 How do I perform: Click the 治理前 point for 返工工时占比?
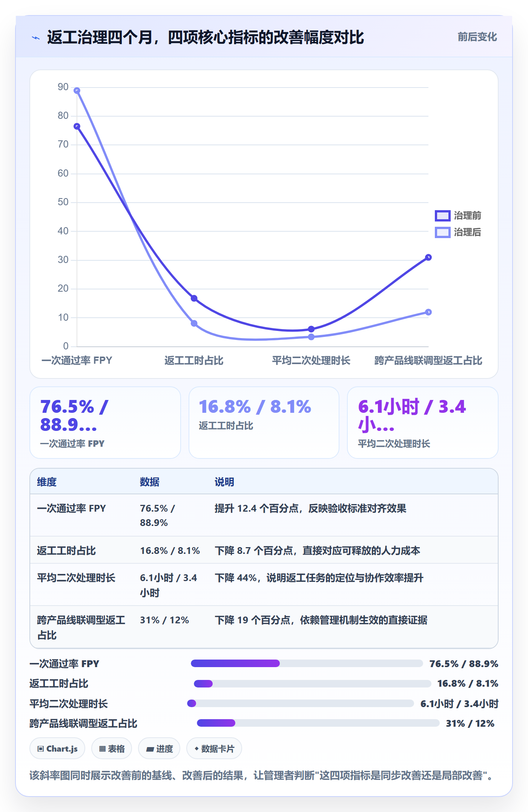click(x=194, y=298)
